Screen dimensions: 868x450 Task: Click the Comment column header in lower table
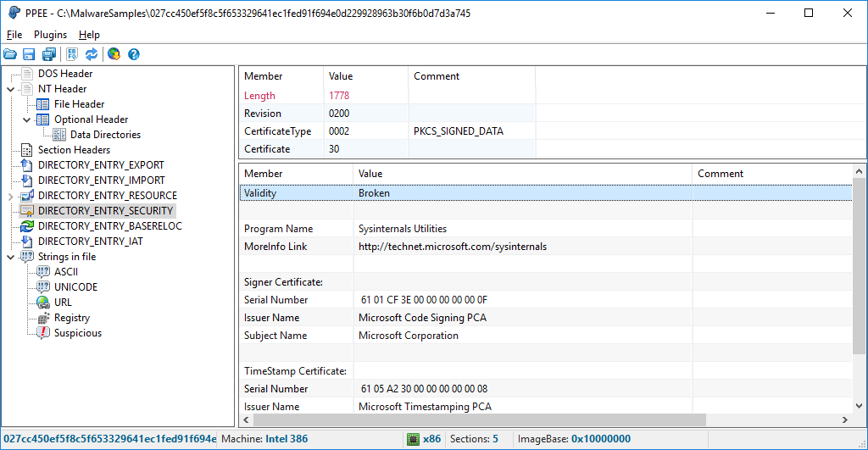[x=771, y=174]
